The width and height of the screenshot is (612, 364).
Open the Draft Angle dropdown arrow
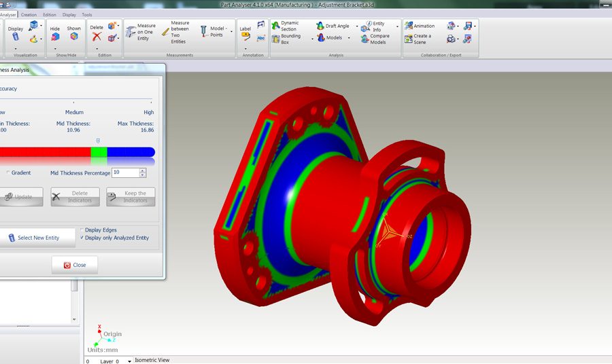pyautogui.click(x=357, y=26)
